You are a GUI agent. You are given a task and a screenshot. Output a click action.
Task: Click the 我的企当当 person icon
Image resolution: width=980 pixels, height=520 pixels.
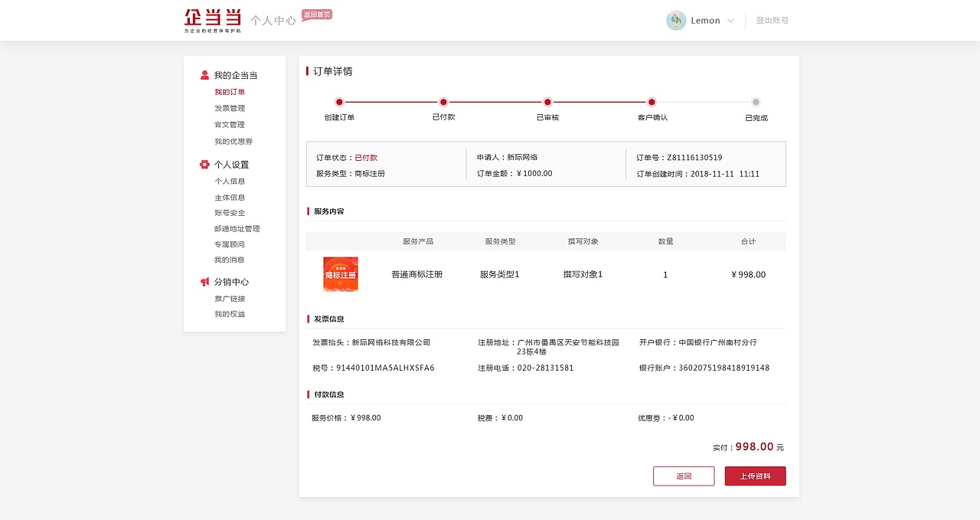pos(204,75)
